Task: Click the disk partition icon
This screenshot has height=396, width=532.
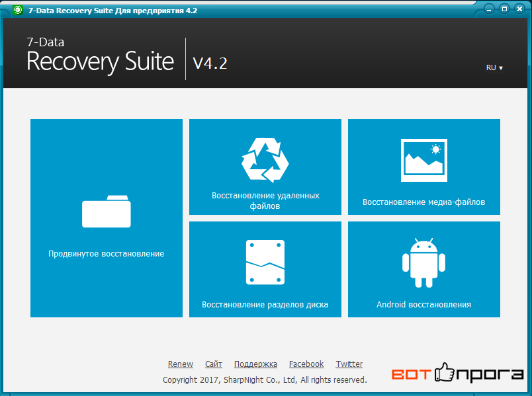Action: [x=265, y=262]
